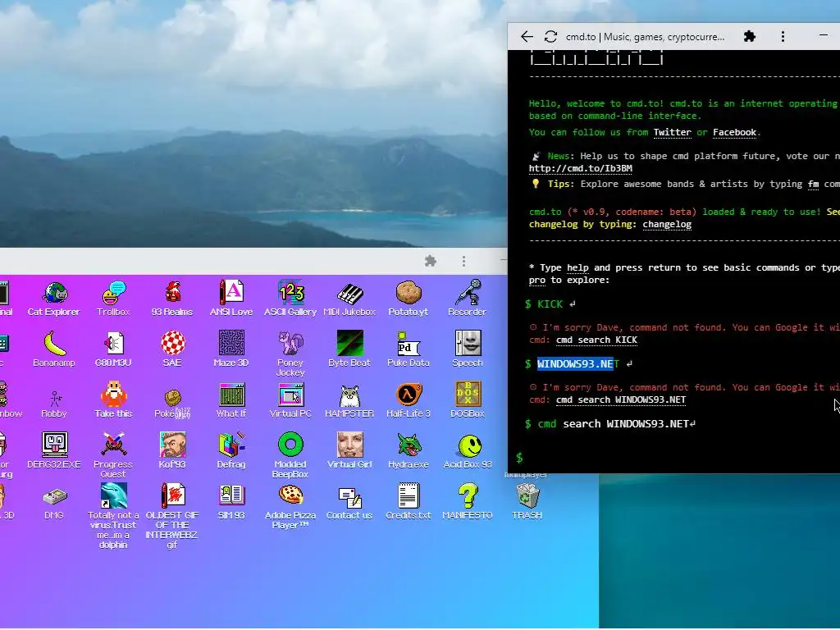The image size is (840, 630).
Task: Click 'cmd search WINDOWS93.NET' suggestion link
Action: coord(621,399)
